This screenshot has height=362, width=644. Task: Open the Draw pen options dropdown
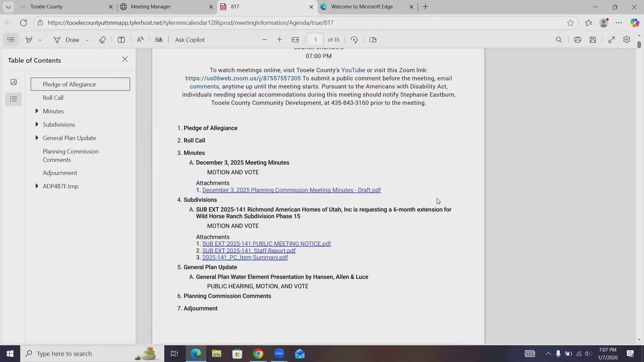(x=87, y=40)
